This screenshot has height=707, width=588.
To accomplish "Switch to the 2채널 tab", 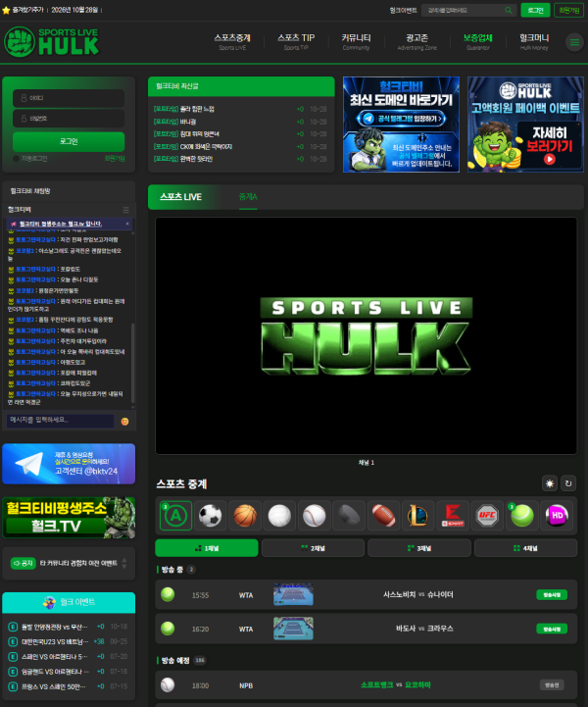I will point(313,548).
